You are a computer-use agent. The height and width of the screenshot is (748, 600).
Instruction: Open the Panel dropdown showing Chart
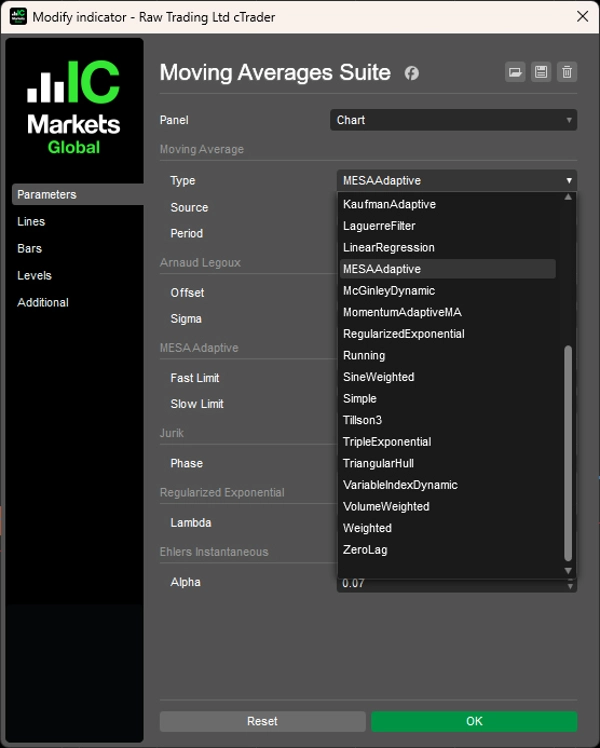pos(453,120)
